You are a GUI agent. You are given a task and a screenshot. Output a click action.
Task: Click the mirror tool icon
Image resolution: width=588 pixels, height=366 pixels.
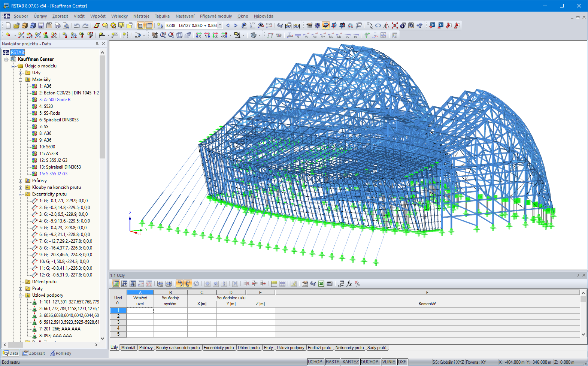[386, 25]
